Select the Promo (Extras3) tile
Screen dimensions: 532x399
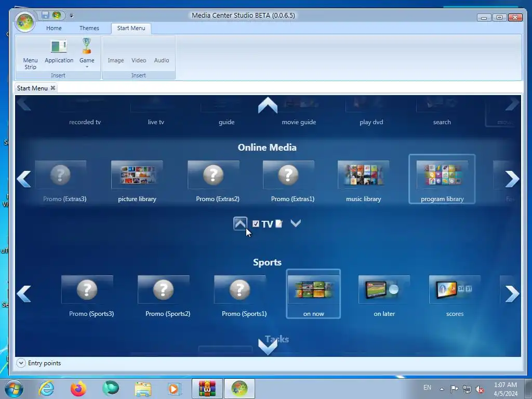pos(61,181)
